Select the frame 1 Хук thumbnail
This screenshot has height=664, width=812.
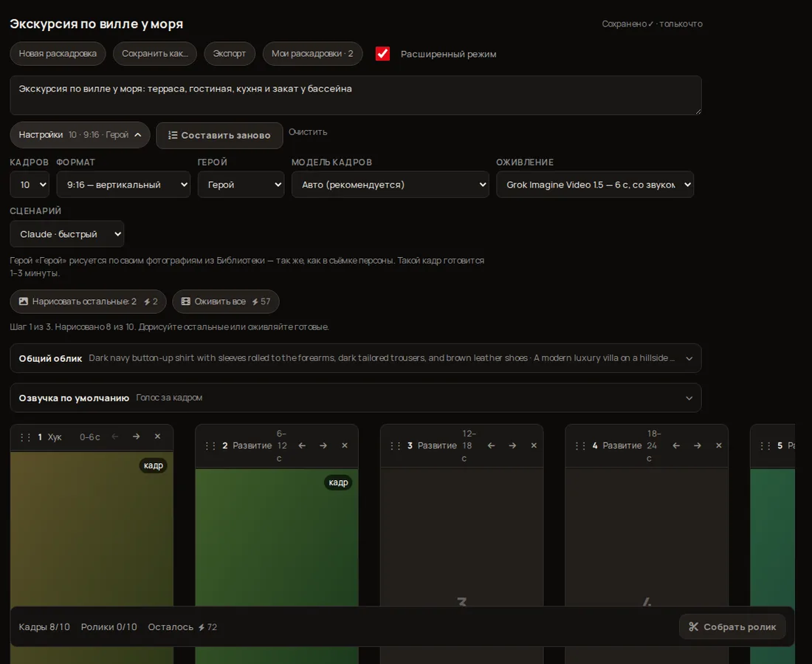tap(92, 529)
